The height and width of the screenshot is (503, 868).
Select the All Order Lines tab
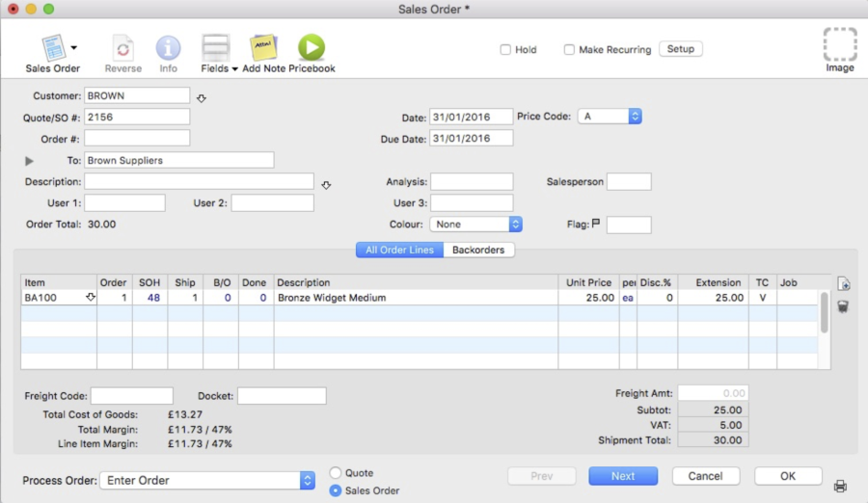(399, 251)
